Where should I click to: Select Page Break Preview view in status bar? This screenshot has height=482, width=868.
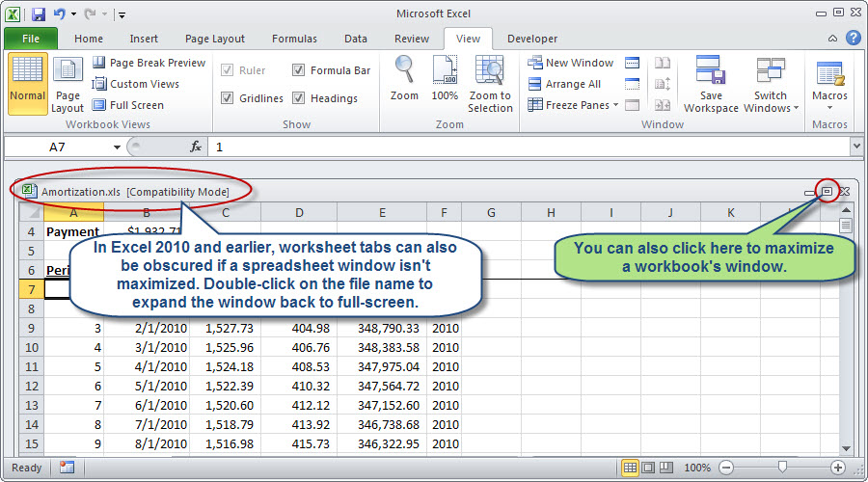665,468
